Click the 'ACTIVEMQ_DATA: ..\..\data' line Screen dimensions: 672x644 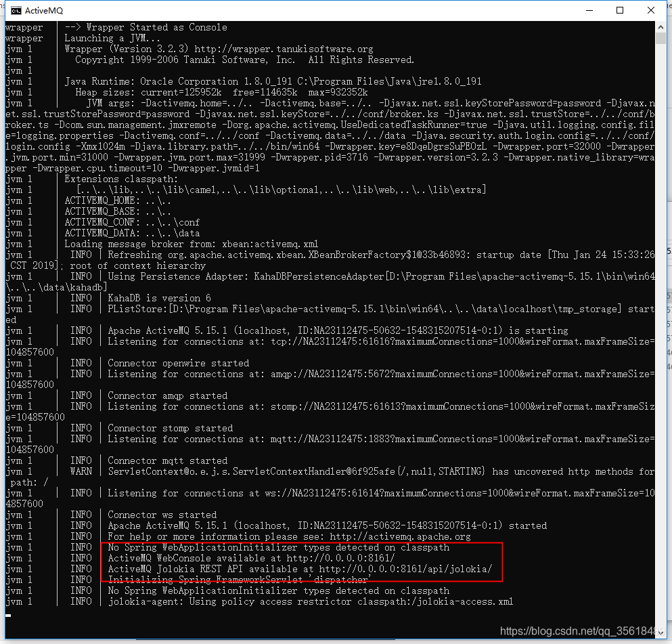[x=132, y=233]
